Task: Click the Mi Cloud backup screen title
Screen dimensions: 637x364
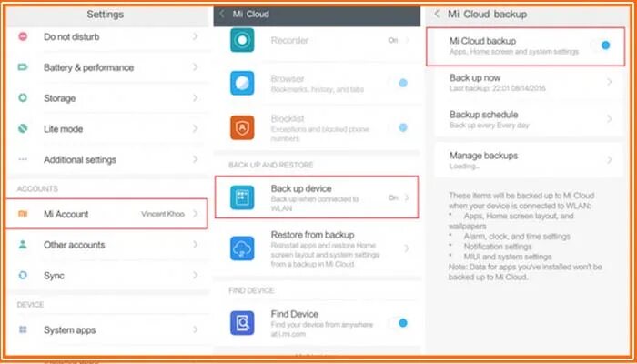Action: point(487,14)
